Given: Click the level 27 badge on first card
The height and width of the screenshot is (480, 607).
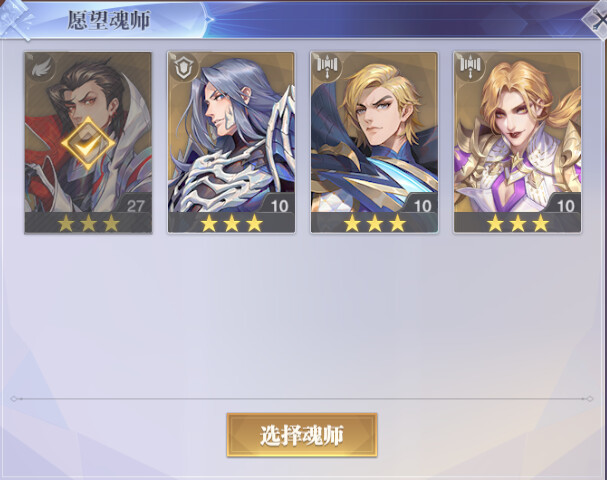Looking at the screenshot, I should 135,206.
